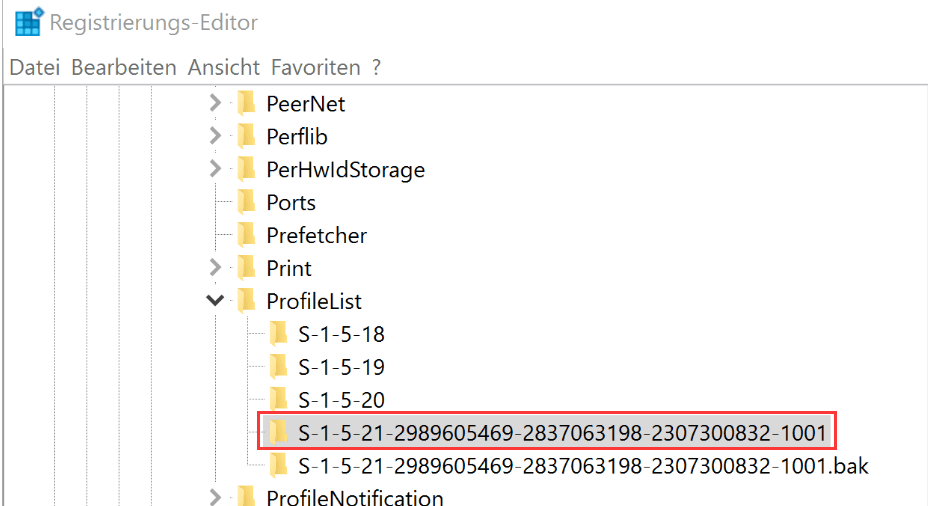Image resolution: width=928 pixels, height=506 pixels.
Task: Click the S-1-5-20 folder icon
Action: click(278, 400)
